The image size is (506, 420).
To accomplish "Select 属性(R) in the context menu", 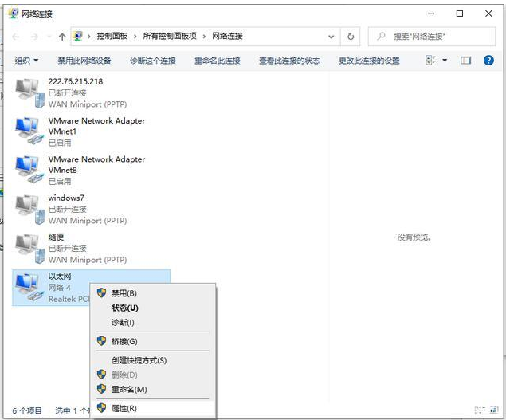I will point(124,408).
